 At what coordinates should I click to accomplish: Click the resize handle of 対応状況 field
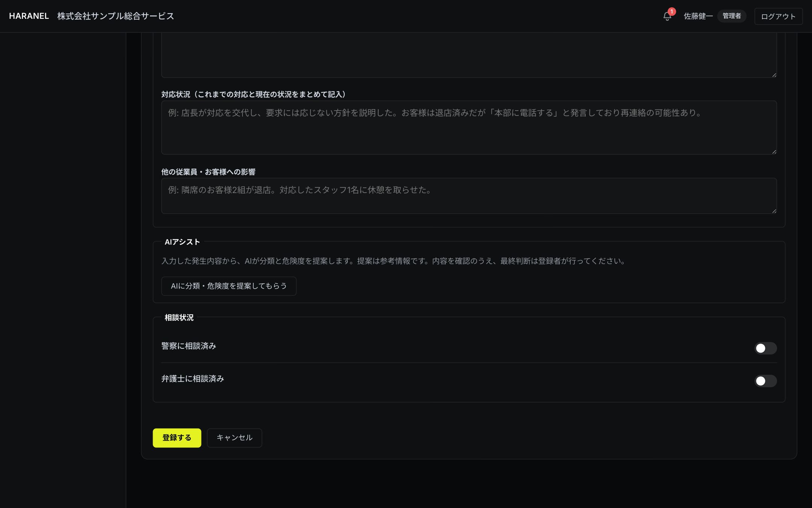pyautogui.click(x=774, y=151)
